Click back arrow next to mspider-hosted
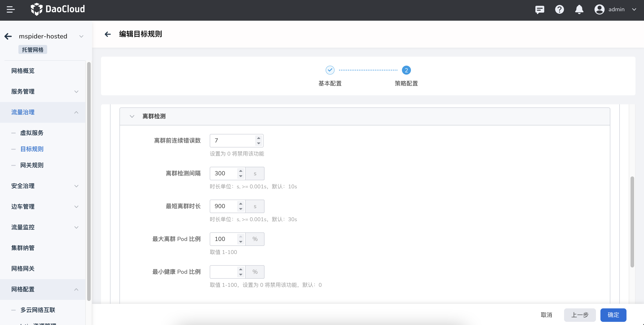Viewport: 644px width, 325px height. coord(8,36)
